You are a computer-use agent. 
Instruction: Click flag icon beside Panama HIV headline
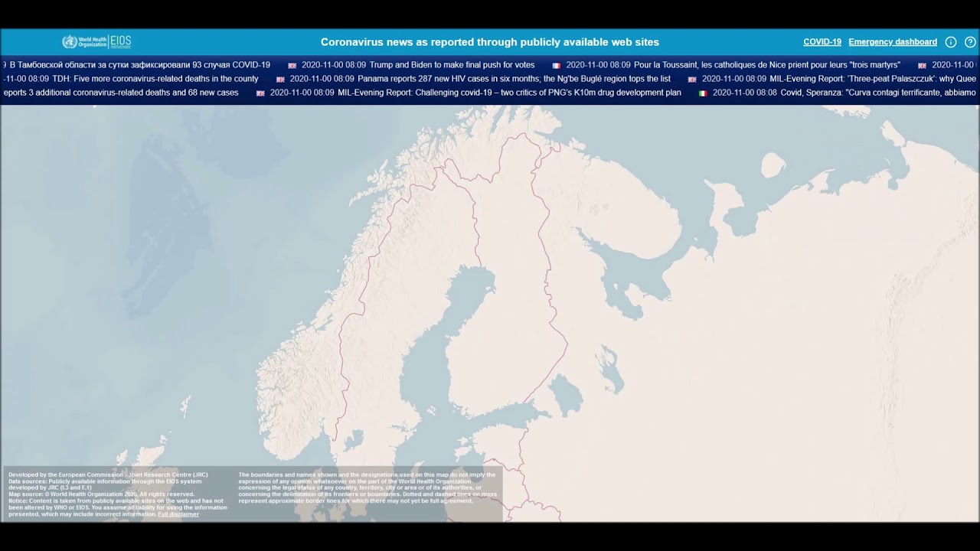click(x=280, y=80)
